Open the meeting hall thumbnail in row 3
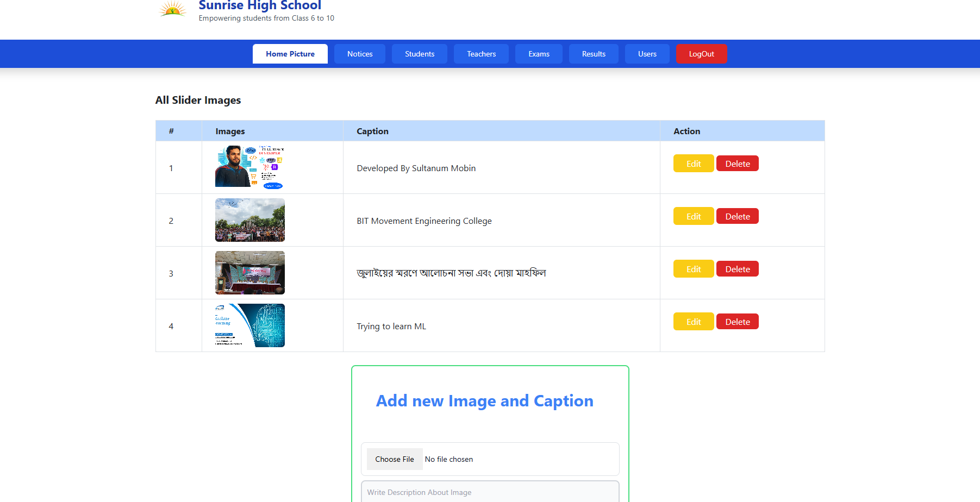 (250, 273)
